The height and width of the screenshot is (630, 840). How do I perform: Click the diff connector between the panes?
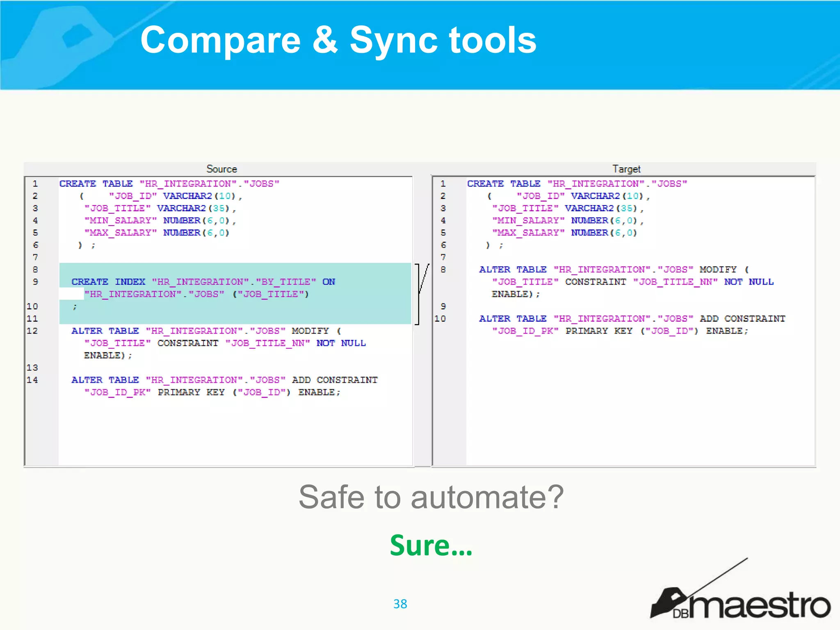click(x=422, y=294)
